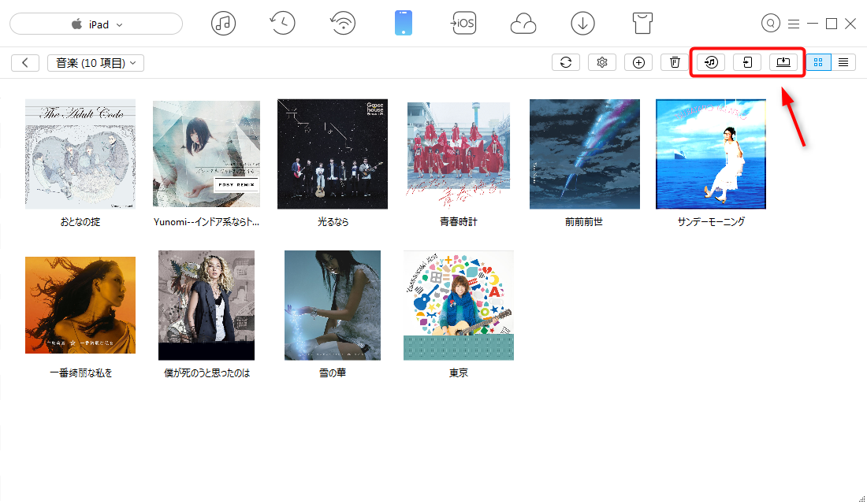Select the 雪の華 album cover
The height and width of the screenshot is (504, 867).
[333, 305]
